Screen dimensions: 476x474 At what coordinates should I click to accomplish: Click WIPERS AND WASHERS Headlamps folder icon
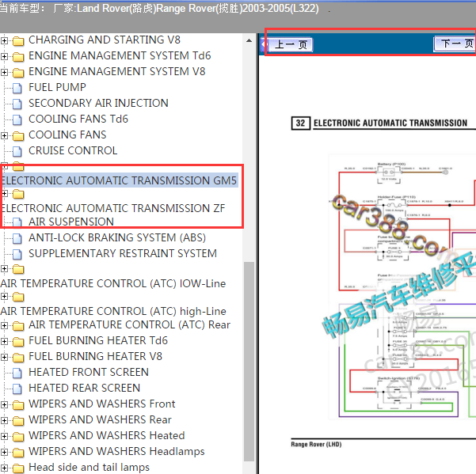tap(18, 452)
